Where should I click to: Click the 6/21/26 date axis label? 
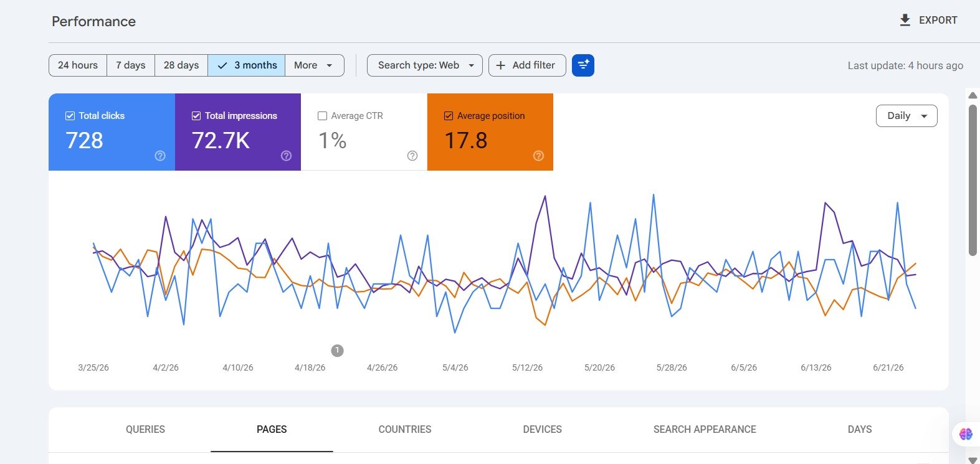pyautogui.click(x=888, y=367)
